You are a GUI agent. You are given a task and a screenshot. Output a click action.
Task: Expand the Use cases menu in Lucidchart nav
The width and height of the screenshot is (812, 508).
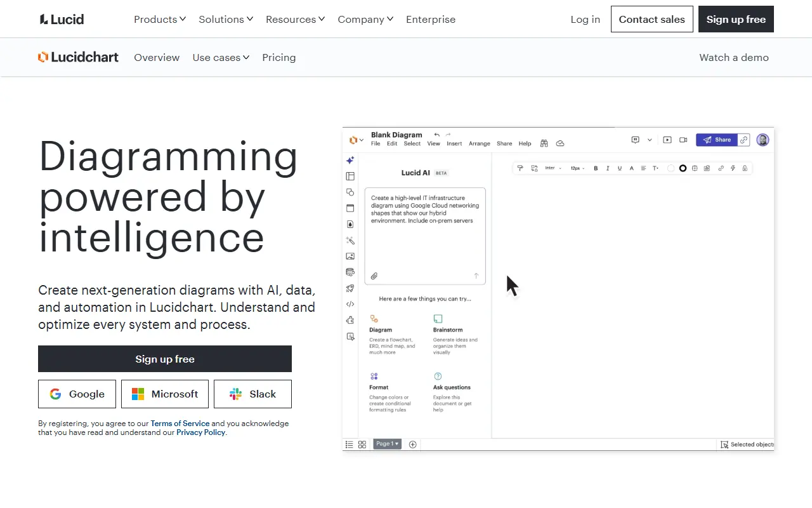tap(221, 57)
